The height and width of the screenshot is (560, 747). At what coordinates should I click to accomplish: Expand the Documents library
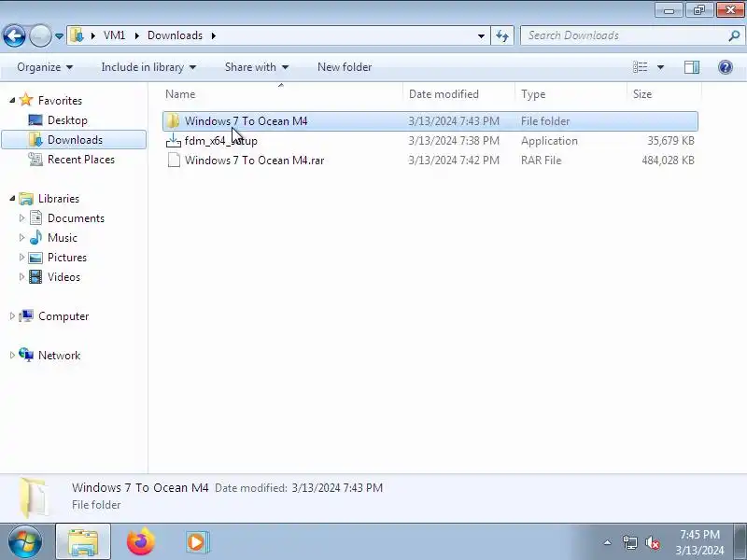21,218
